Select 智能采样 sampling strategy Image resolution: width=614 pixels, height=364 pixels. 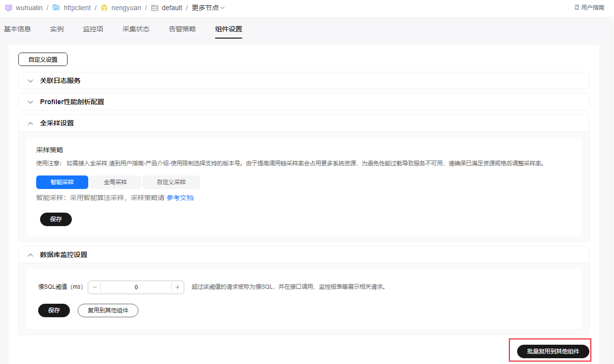click(62, 182)
